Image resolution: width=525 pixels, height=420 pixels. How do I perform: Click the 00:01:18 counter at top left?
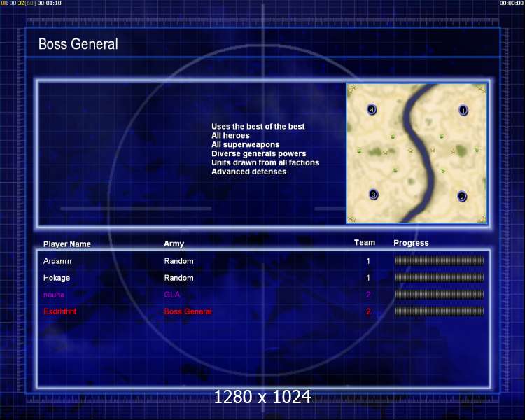pos(50,3)
